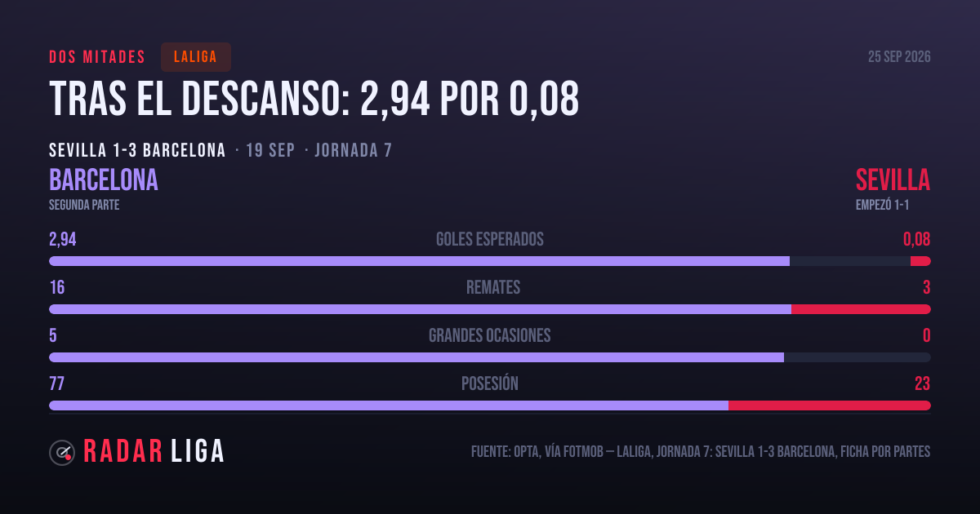The height and width of the screenshot is (514, 980).
Task: Click the Sevilla 0,08 xG value
Action: [x=916, y=239]
